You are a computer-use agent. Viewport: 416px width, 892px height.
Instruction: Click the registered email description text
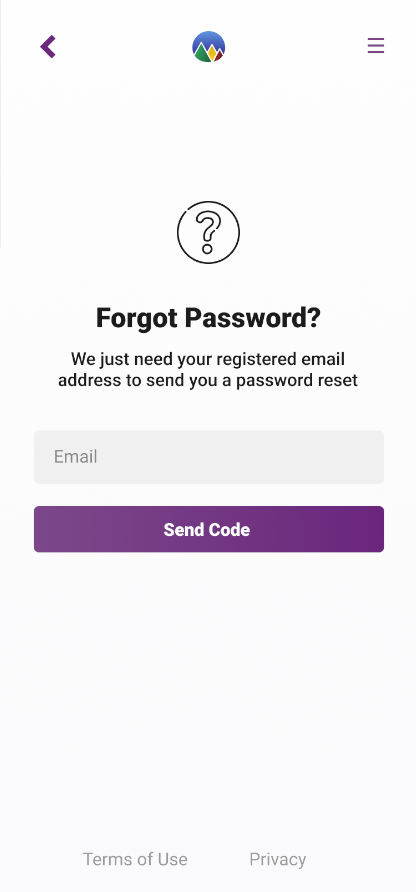[208, 370]
